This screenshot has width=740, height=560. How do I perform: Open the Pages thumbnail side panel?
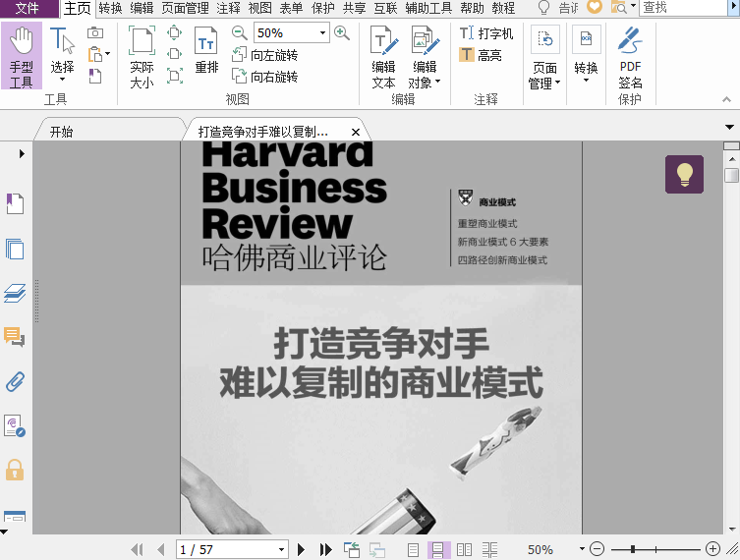pyautogui.click(x=15, y=249)
